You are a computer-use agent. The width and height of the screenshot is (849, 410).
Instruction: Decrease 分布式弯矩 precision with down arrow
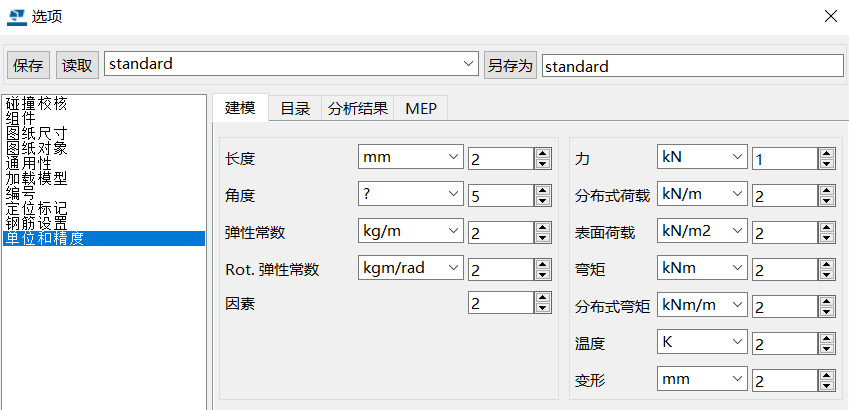point(826,313)
